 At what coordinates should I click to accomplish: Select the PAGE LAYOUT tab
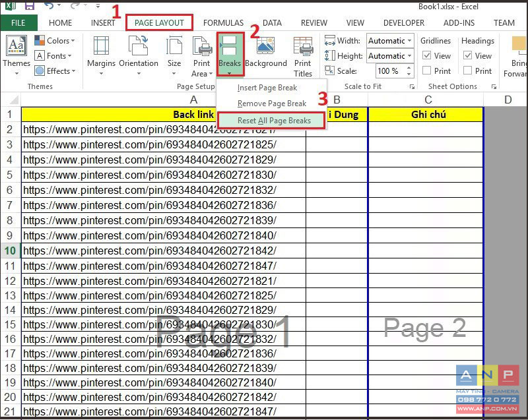tap(159, 23)
